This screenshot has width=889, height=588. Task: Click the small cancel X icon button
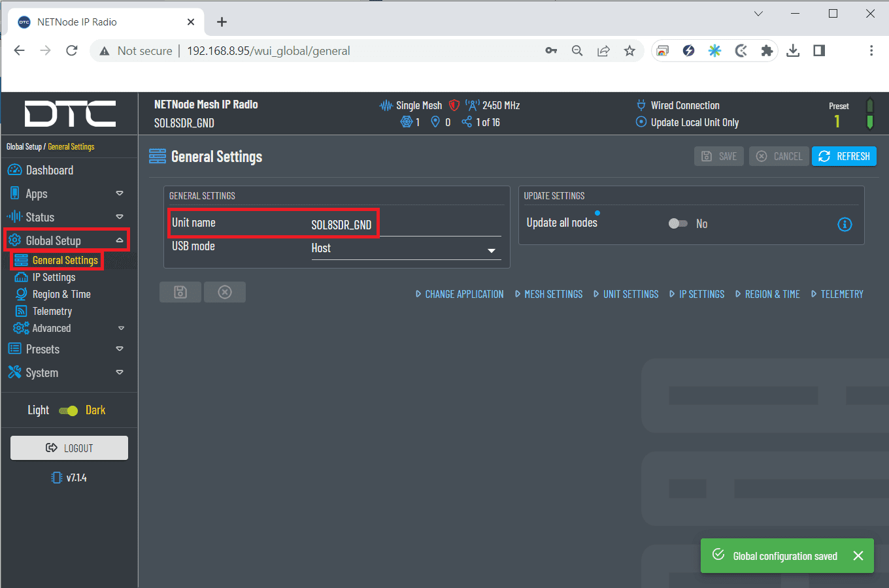pyautogui.click(x=225, y=292)
